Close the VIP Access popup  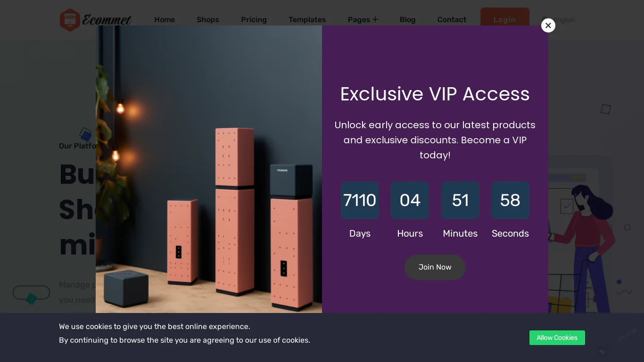coord(548,25)
